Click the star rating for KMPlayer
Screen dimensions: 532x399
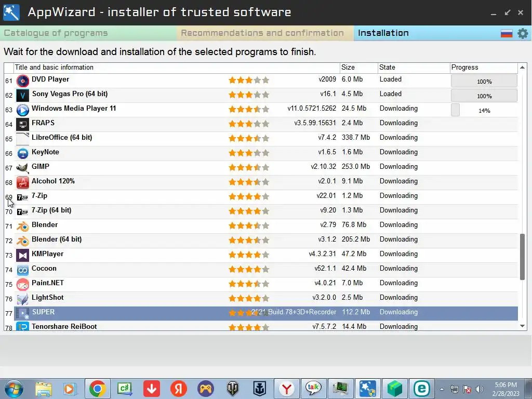pos(249,255)
